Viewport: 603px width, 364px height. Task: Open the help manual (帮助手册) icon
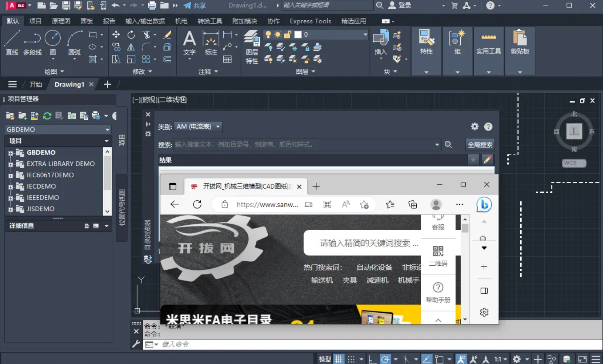tap(438, 292)
